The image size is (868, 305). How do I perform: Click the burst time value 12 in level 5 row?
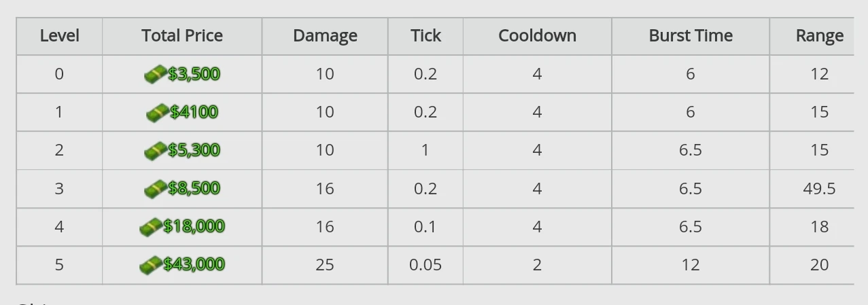(691, 265)
